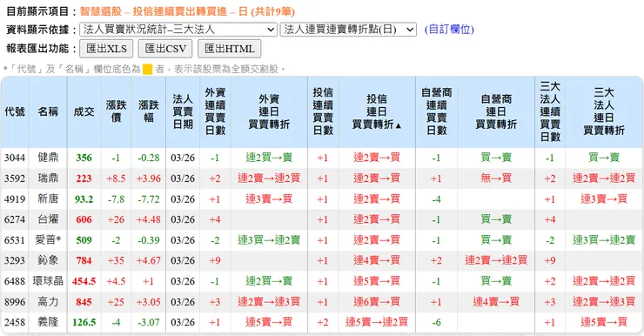This screenshot has height=336, width=644.
Task: Click 鈊象 price 784
Action: click(84, 260)
